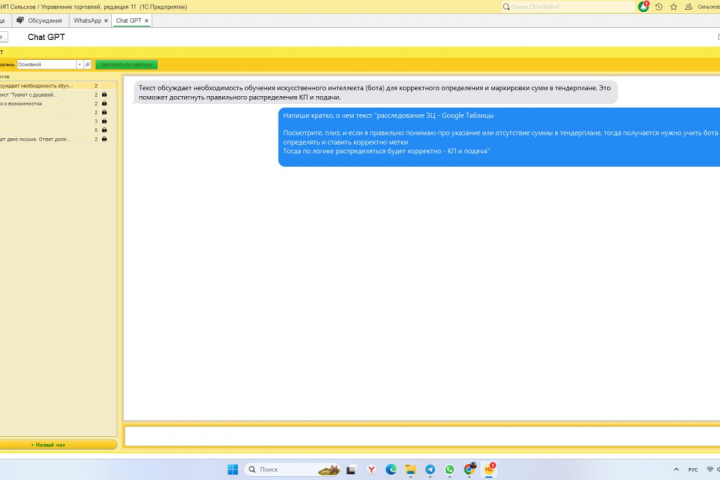Click the Windows taskbar Поиск search box
The height and width of the screenshot is (480, 720).
(292, 469)
